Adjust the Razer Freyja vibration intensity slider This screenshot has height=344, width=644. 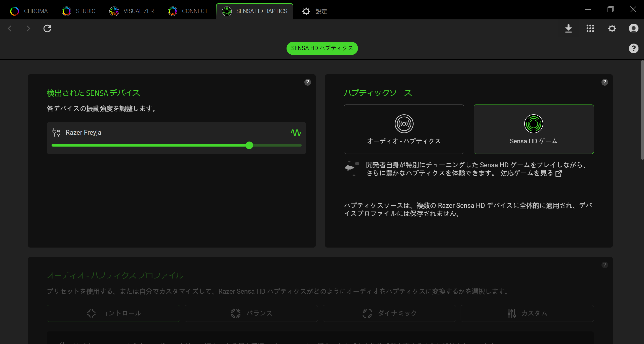click(x=176, y=145)
